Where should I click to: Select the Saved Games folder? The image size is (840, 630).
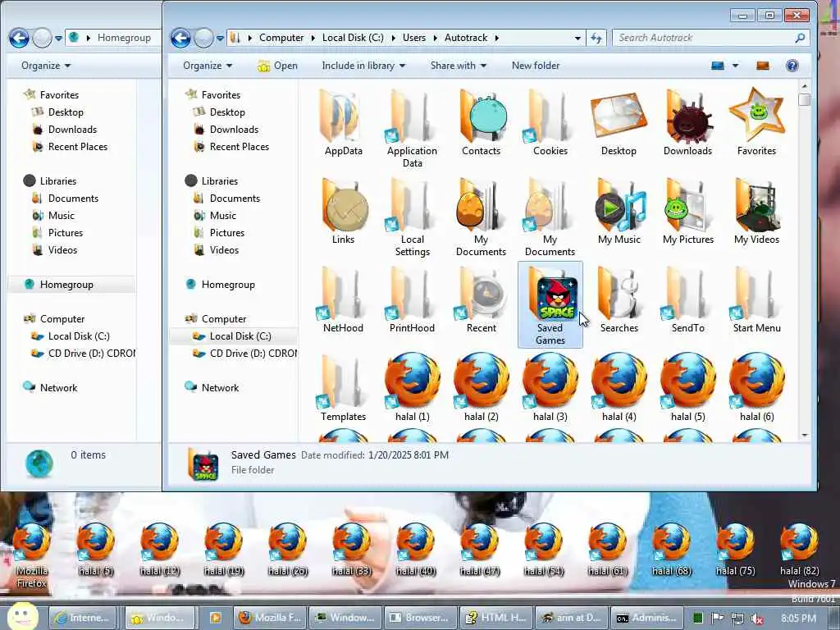(x=550, y=304)
